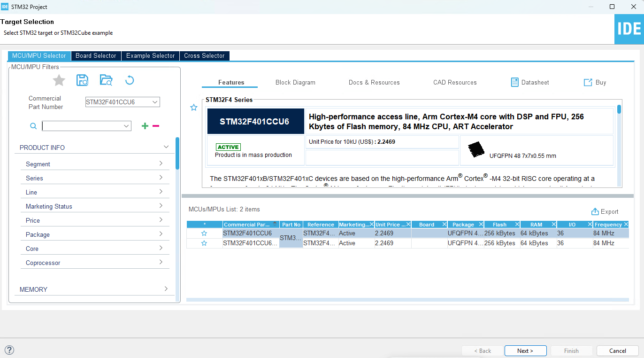This screenshot has width=644, height=358.
Task: Click the magnifier search icon
Action: pos(33,126)
